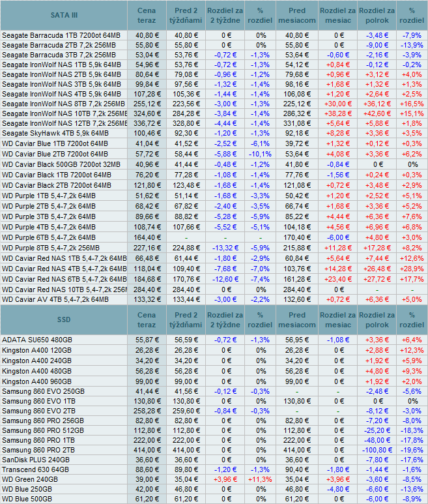Image resolution: width=428 pixels, height=504 pixels.
Task: Select WD Caviar Black 1TB row name
Action: pyautogui.click(x=57, y=175)
